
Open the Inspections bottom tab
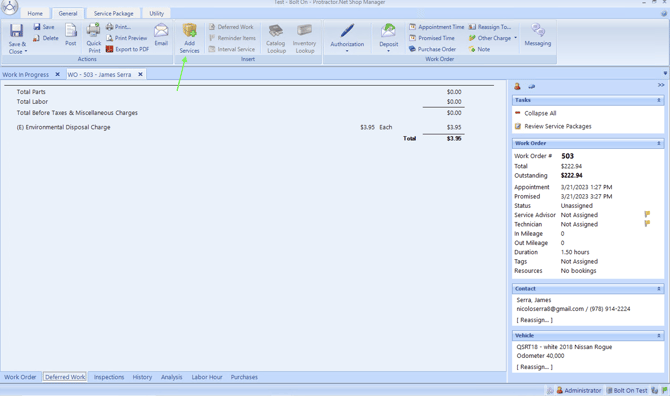coord(109,377)
